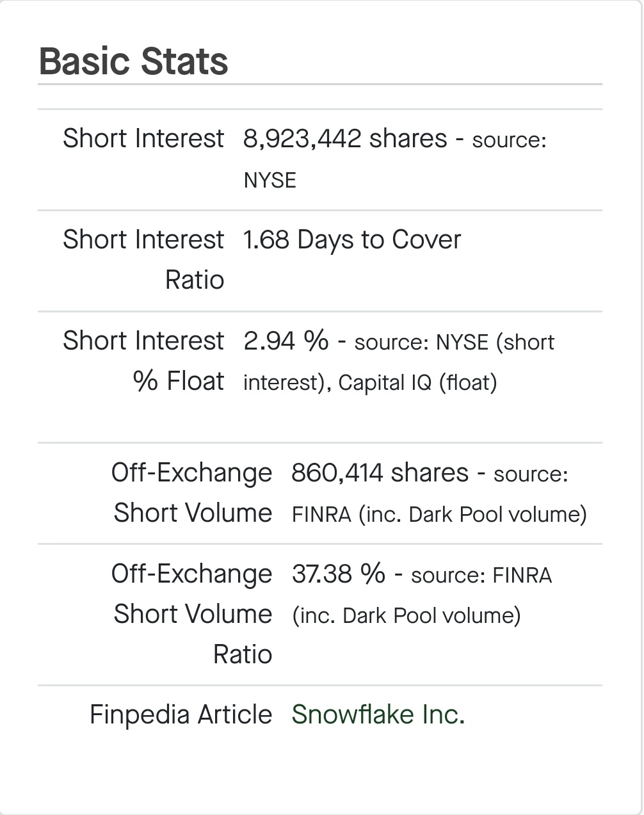Click the source: FINRA text beside 37.38 %

(481, 575)
